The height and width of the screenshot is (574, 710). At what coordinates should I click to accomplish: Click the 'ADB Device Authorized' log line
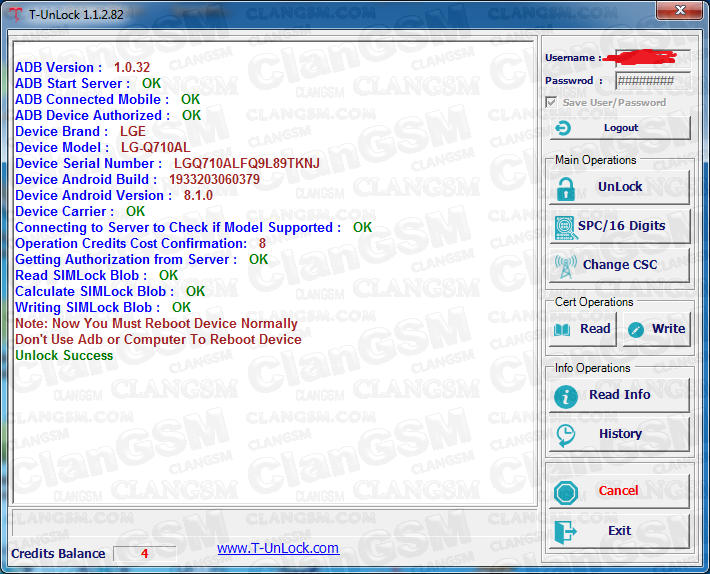tap(108, 115)
